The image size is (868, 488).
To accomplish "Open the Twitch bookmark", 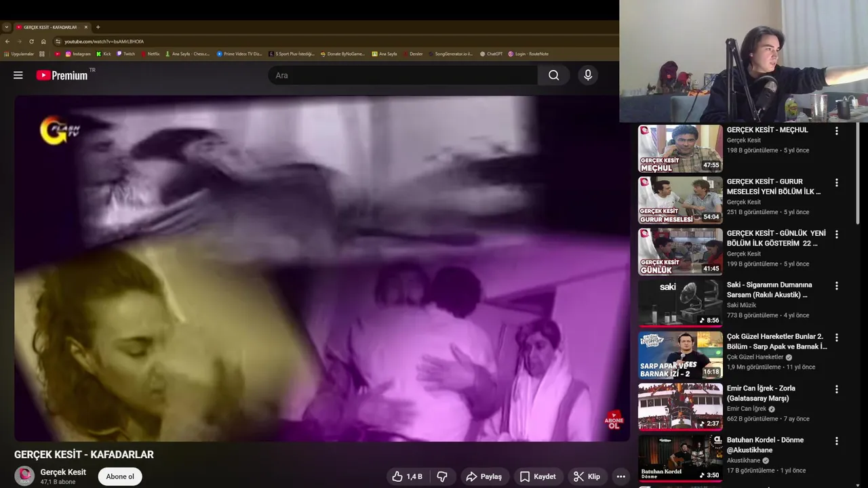I will (126, 54).
